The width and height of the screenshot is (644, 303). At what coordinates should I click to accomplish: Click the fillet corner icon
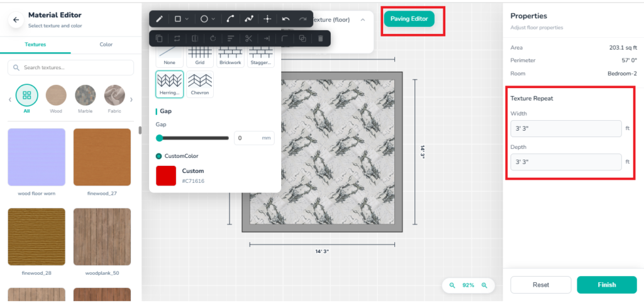[x=285, y=38]
